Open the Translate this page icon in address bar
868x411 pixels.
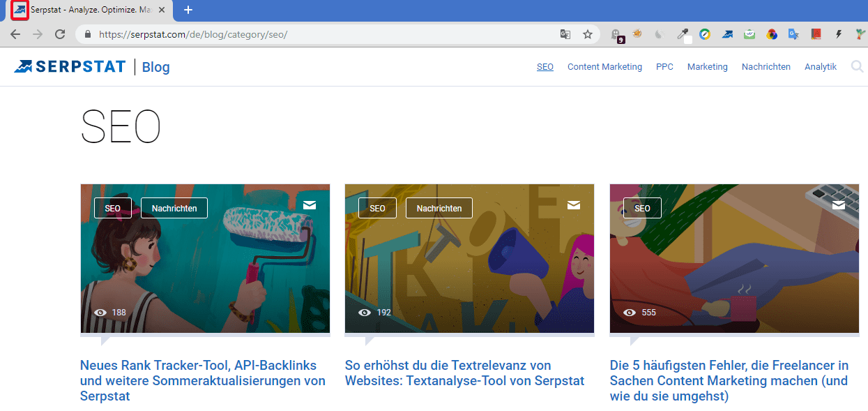coord(565,34)
